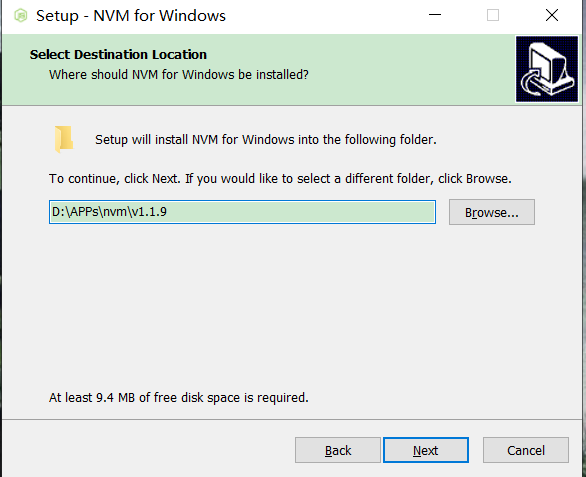Click the NVM hexagon icon in title bar
586x477 pixels.
[21, 16]
